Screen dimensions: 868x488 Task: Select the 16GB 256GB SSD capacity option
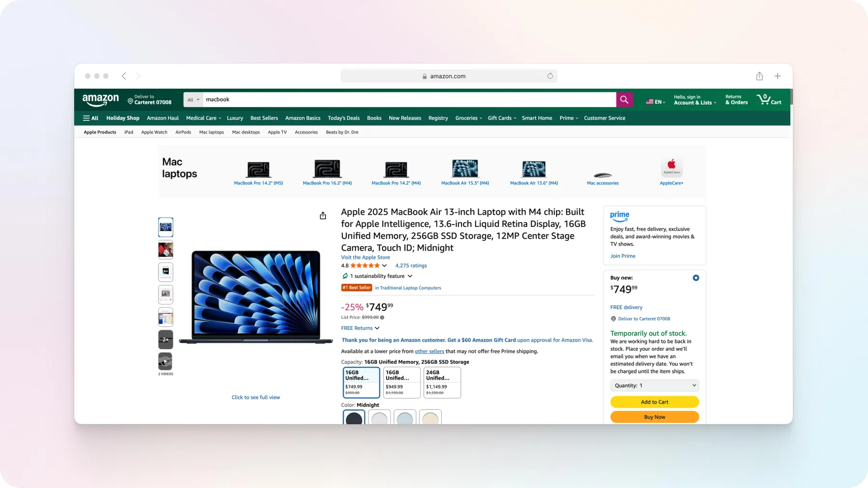pyautogui.click(x=361, y=382)
